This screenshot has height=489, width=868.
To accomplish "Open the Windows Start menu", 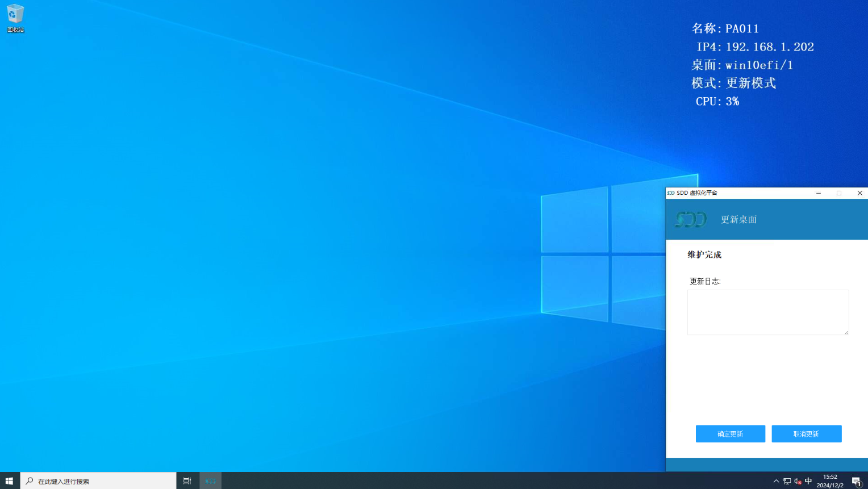I will 9,480.
